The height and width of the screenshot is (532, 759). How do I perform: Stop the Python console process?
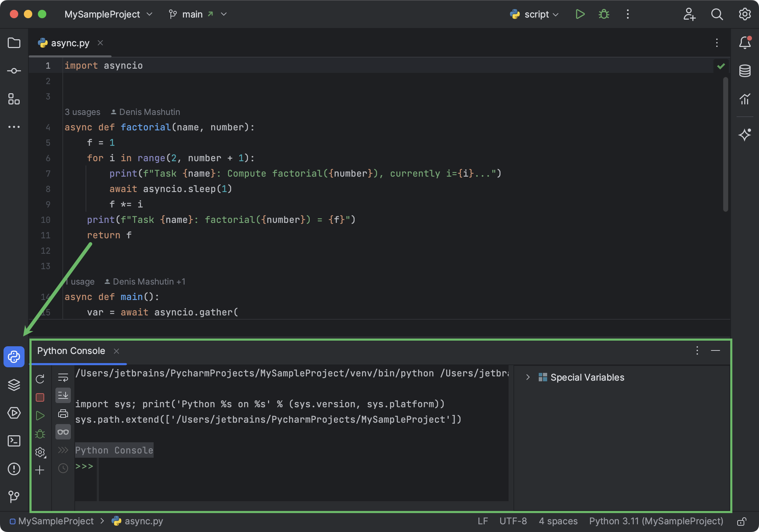[40, 397]
